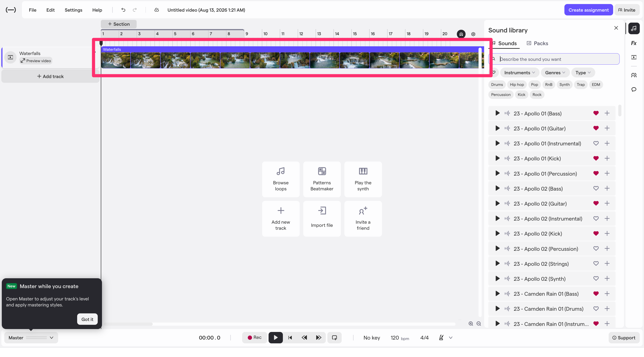This screenshot has height=357, width=644.
Task: Click the Waterfalls track video icon
Action: (x=11, y=57)
